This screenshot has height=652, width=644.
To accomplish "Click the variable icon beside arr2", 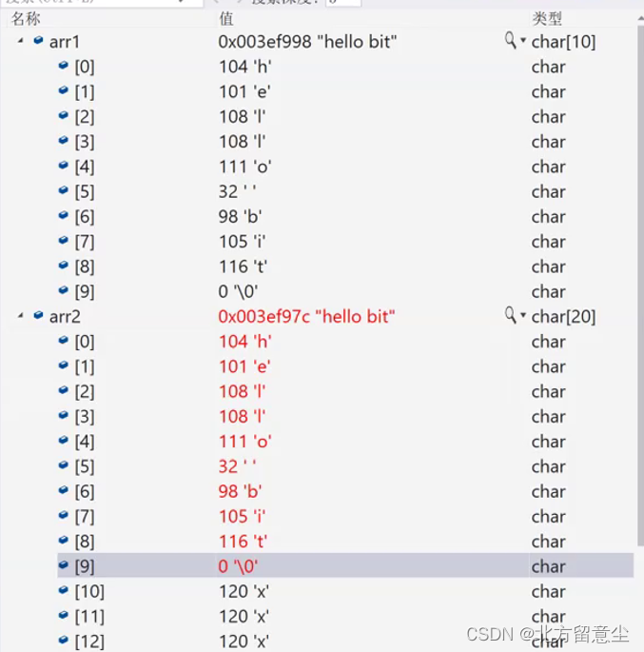I will (38, 315).
